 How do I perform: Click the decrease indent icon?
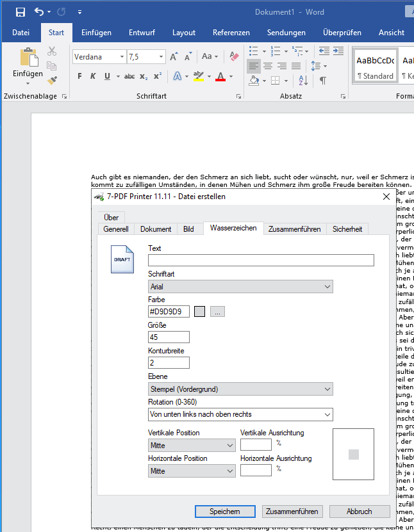[x=324, y=51]
